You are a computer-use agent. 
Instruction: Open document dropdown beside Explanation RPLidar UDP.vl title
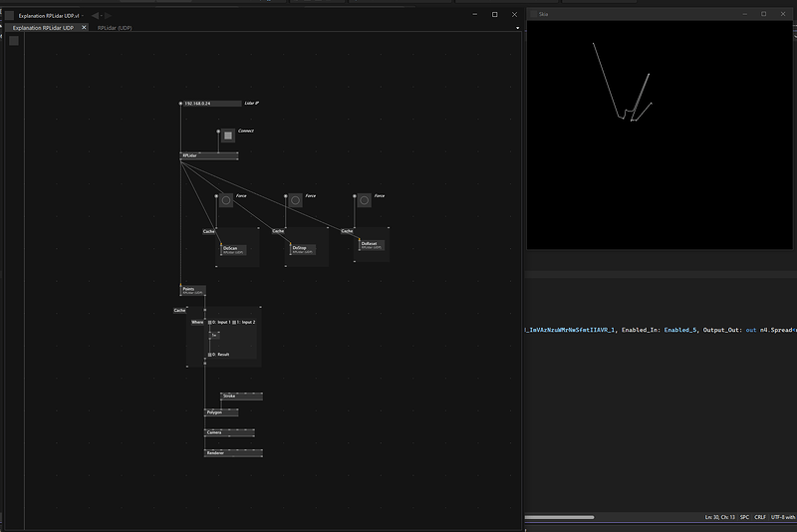(83, 16)
